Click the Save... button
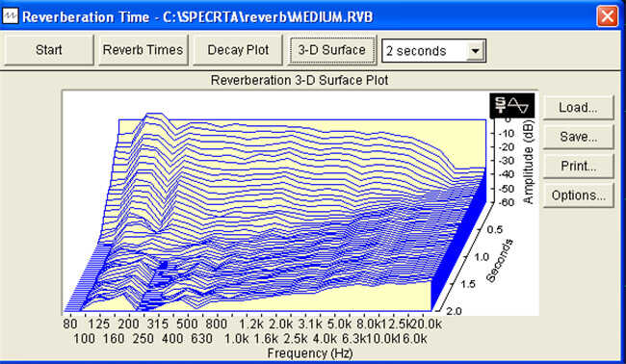The height and width of the screenshot is (364, 626). (578, 137)
